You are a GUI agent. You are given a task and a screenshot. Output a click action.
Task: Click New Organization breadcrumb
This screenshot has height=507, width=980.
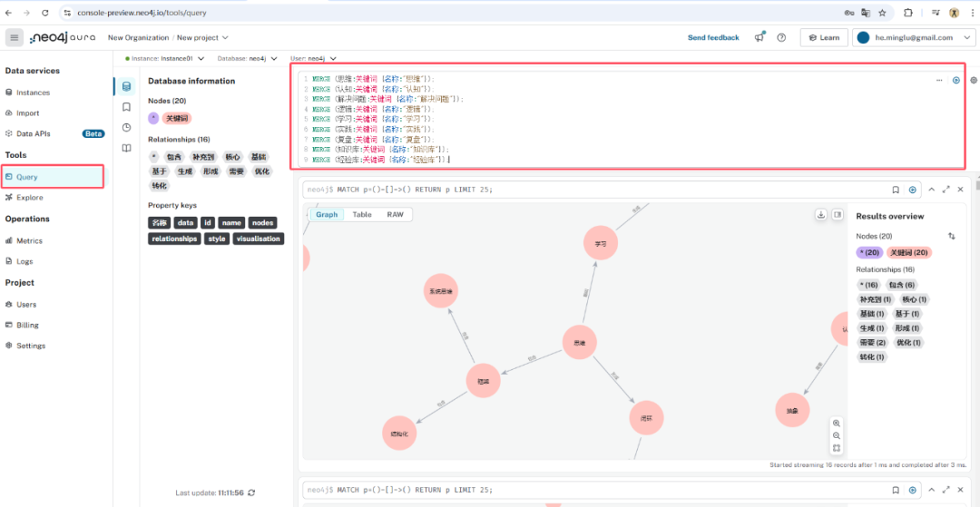coord(138,37)
